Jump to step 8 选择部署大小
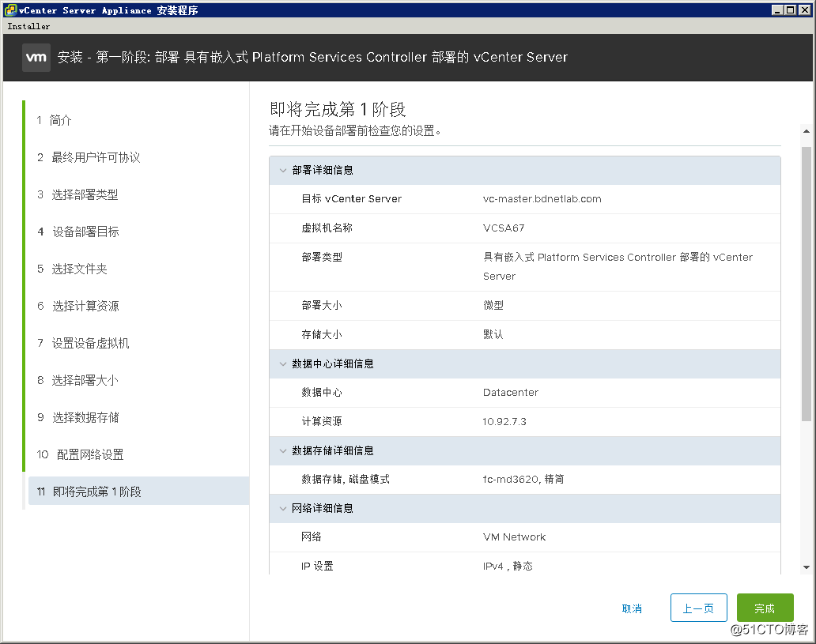 coord(77,380)
